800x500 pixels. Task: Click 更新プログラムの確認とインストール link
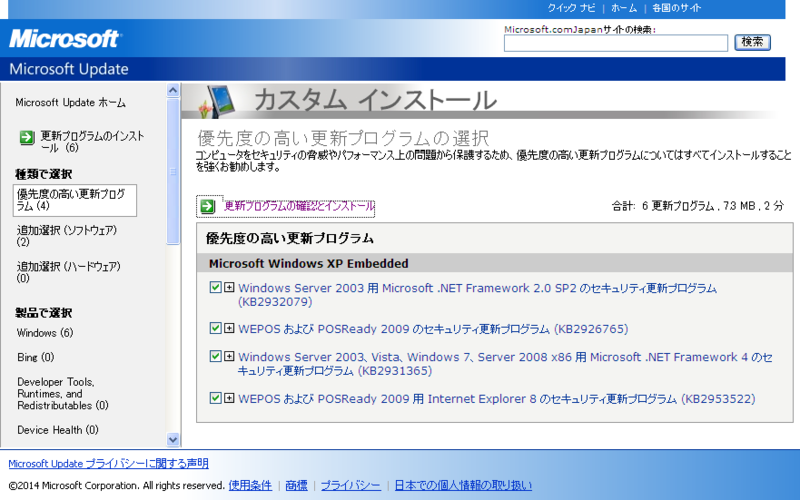(x=299, y=206)
